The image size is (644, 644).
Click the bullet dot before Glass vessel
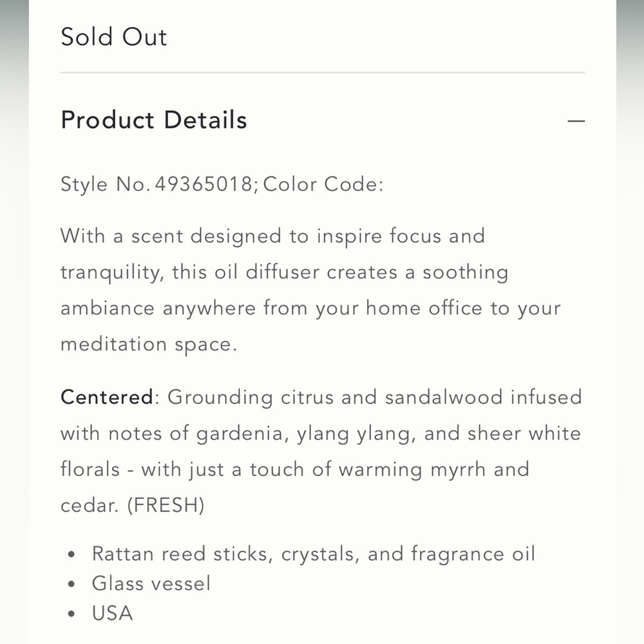pos(72,585)
